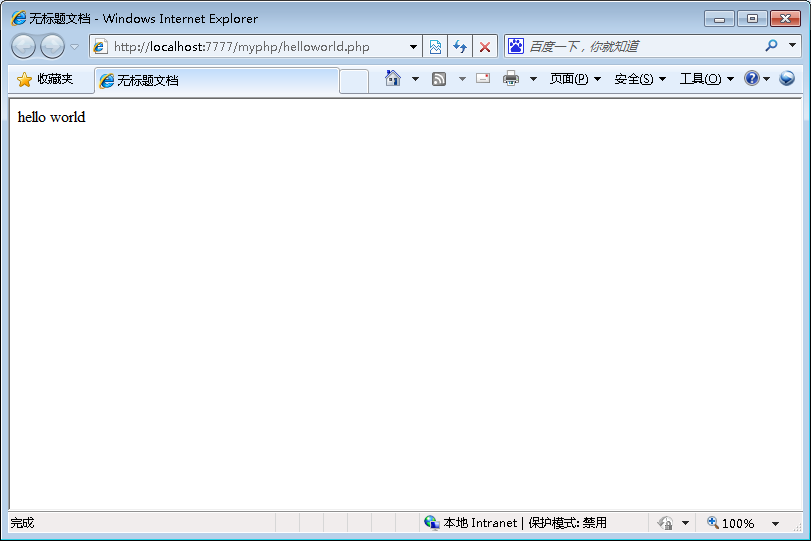Expand the feeds dropdown arrow

point(462,79)
